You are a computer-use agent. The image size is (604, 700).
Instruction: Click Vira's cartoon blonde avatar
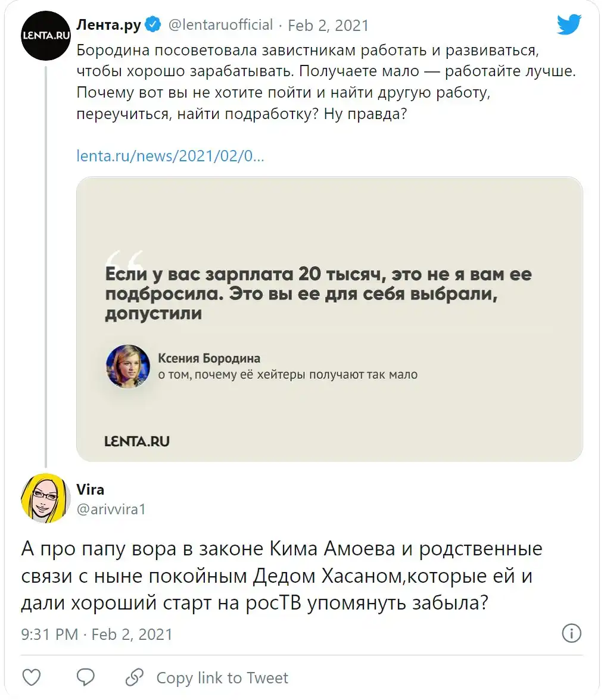click(46, 498)
